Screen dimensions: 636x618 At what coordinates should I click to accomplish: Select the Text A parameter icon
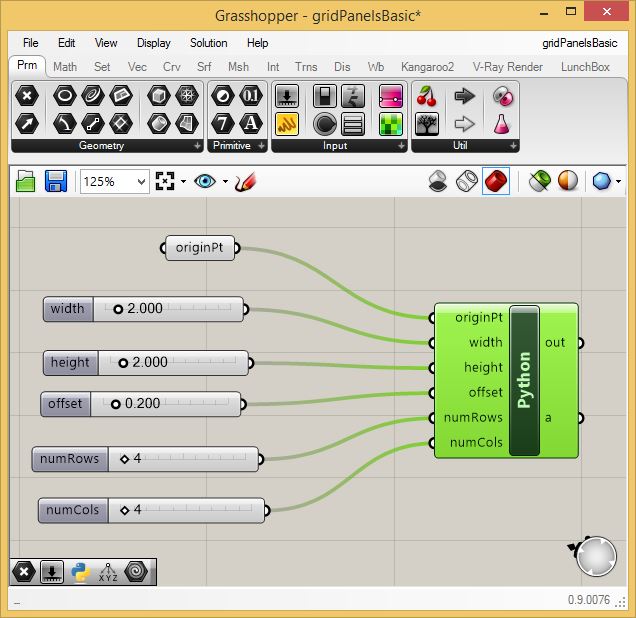[251, 124]
